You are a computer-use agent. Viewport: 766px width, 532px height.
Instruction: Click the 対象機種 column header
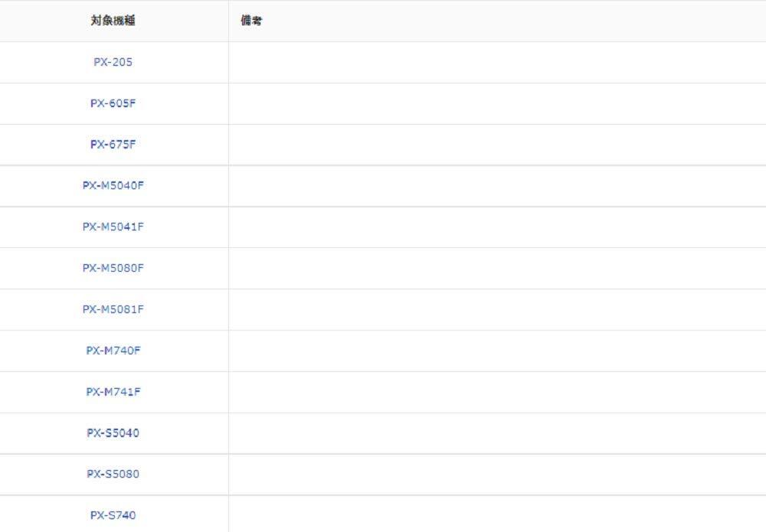pos(113,21)
